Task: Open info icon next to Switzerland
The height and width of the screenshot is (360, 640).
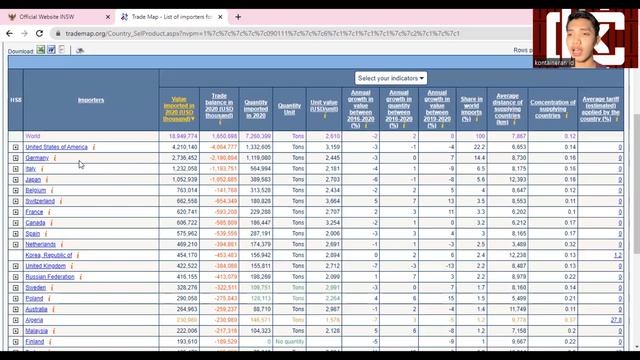Action: (61, 201)
